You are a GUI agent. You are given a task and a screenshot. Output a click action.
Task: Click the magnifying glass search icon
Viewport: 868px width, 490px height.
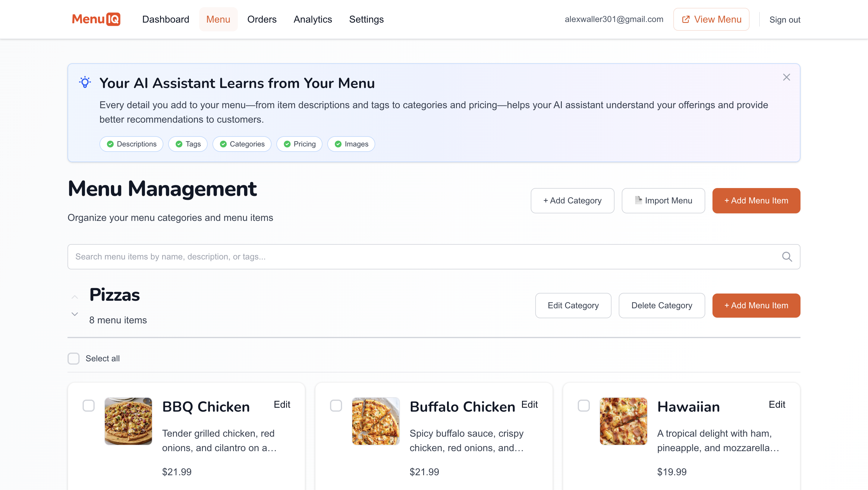click(x=788, y=256)
